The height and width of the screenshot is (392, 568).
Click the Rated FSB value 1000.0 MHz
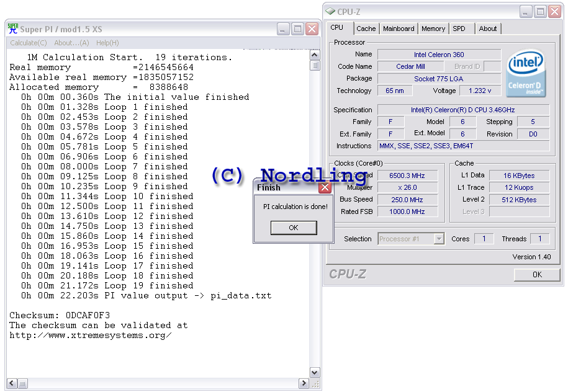[x=407, y=212]
